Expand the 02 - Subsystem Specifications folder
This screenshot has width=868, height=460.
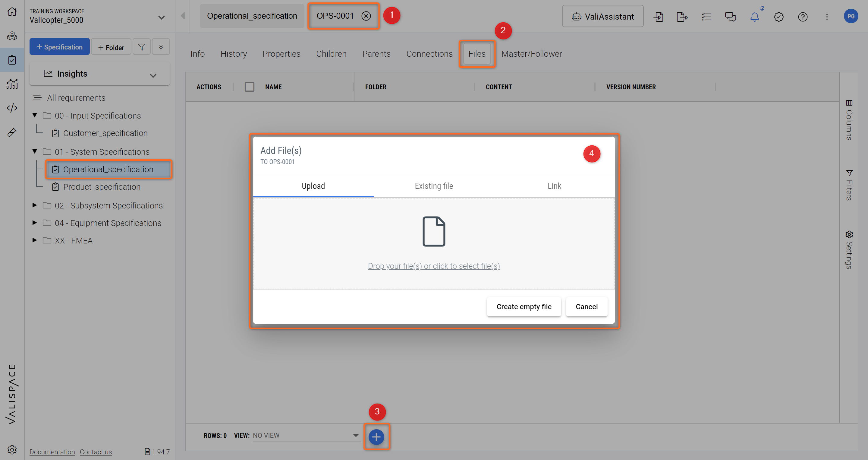(x=34, y=205)
